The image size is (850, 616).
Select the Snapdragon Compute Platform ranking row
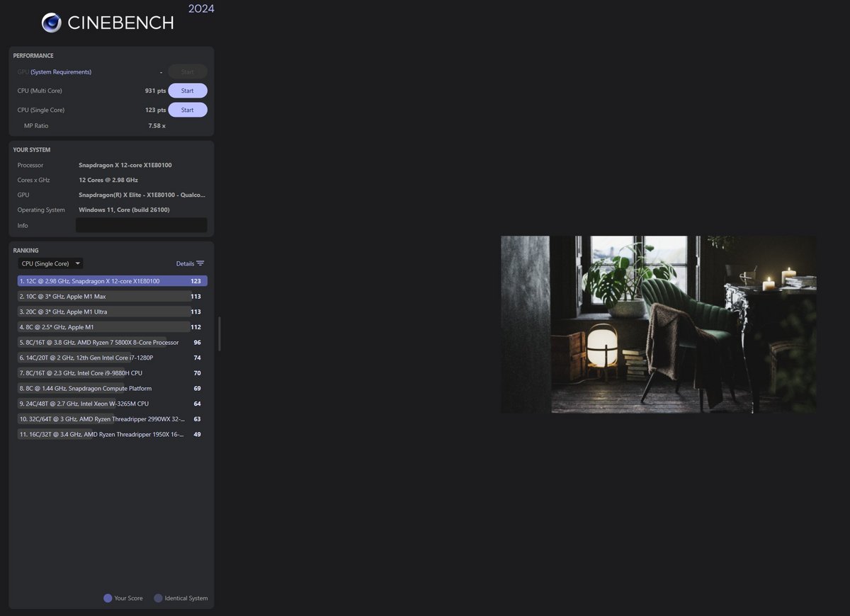click(x=113, y=389)
